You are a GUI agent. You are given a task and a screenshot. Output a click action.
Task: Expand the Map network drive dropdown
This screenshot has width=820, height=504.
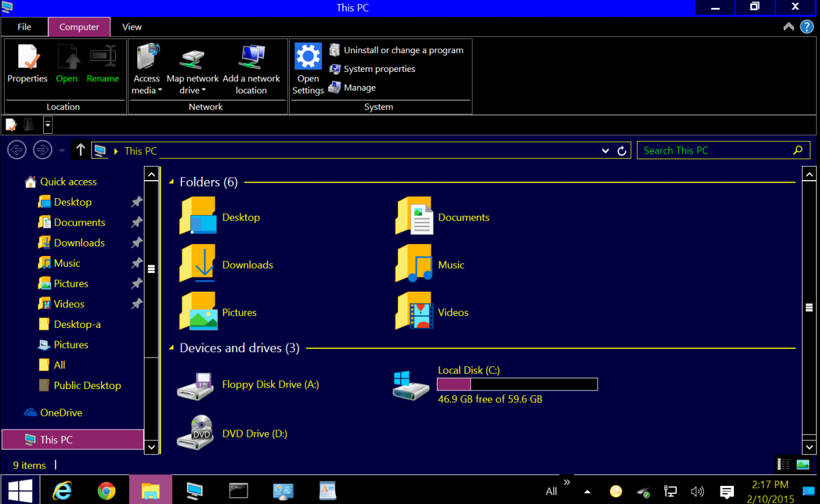(x=193, y=90)
